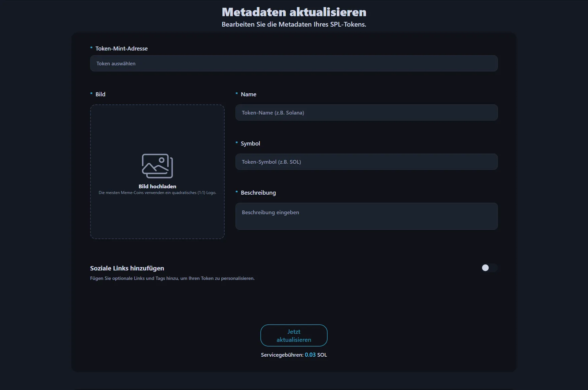Viewport: 588px width, 390px height.
Task: Click the Bild field label
Action: coord(100,94)
